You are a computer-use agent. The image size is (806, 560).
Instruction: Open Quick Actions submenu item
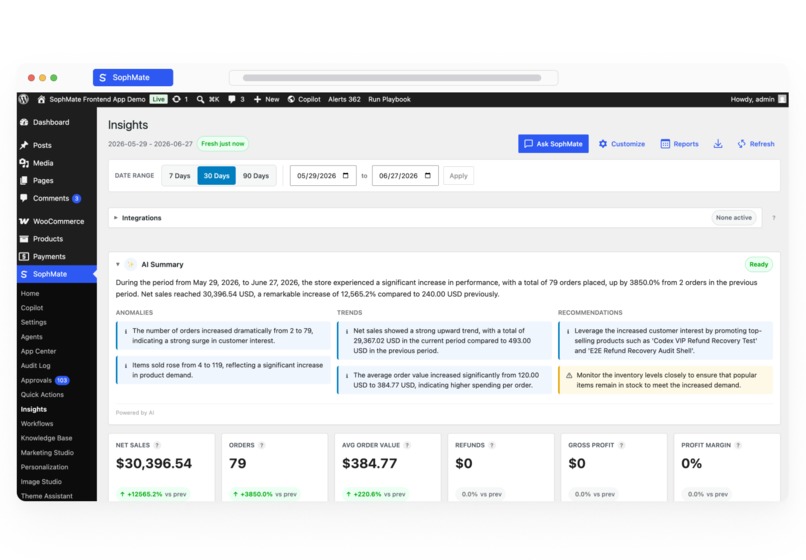[x=42, y=394]
